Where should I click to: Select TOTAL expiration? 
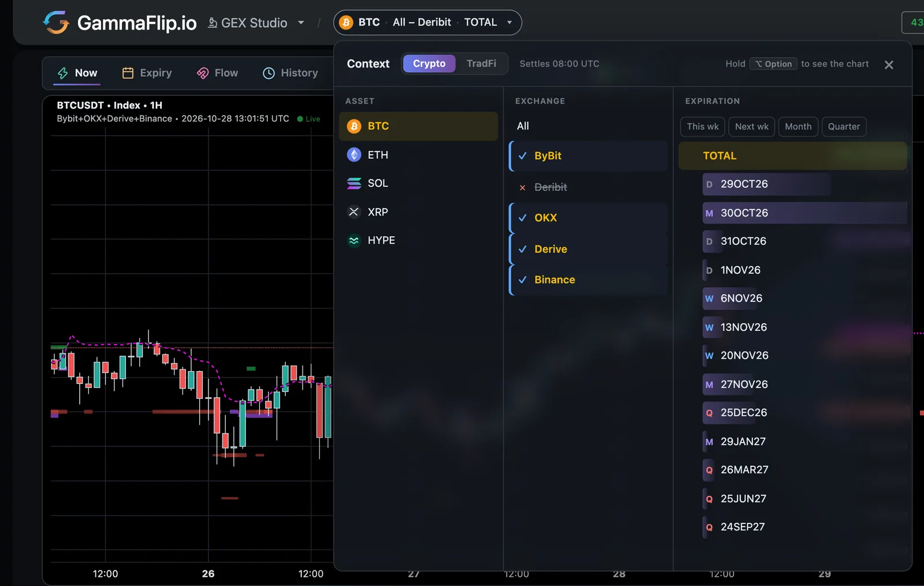click(792, 156)
